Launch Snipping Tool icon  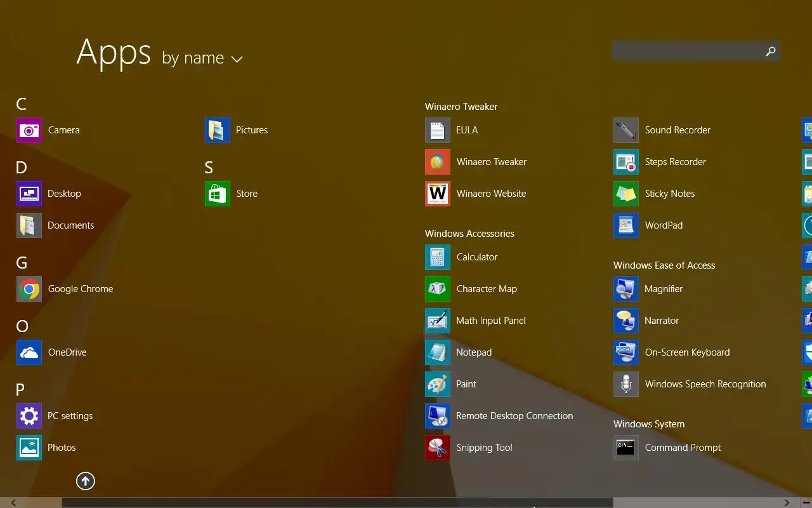[x=438, y=448]
